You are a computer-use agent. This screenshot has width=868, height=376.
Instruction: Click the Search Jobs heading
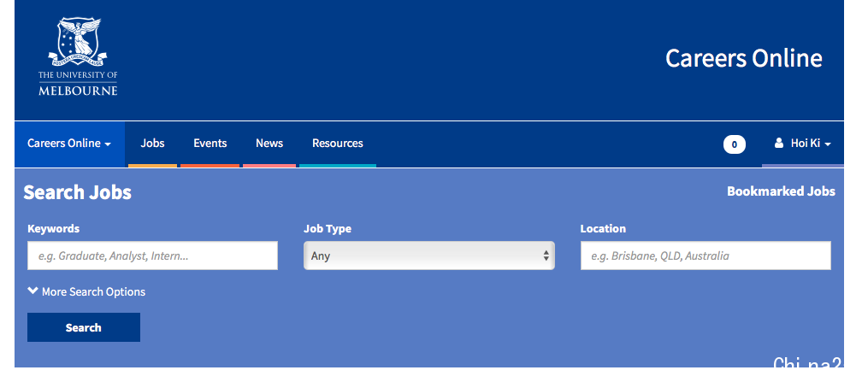coord(78,192)
